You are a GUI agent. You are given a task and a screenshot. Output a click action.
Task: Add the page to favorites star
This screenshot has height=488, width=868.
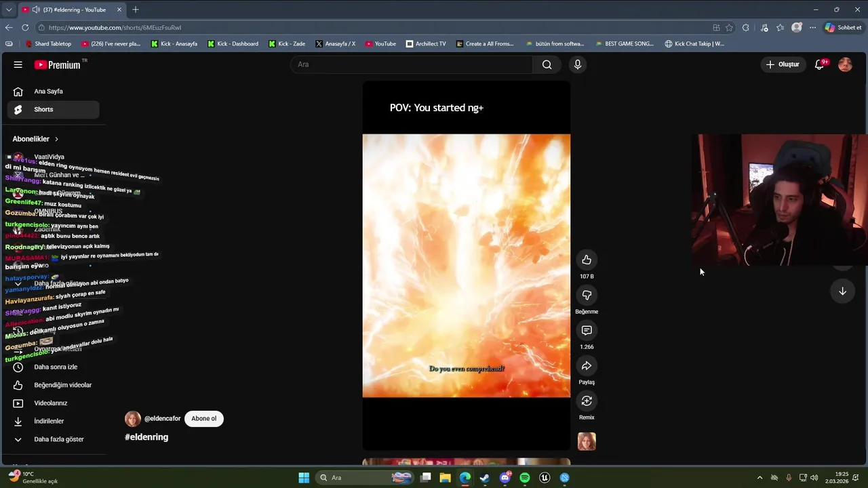729,28
